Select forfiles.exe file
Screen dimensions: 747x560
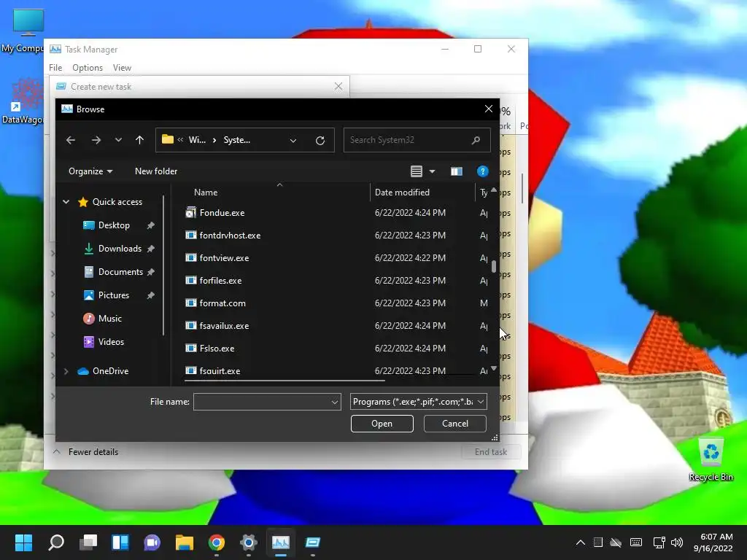(220, 281)
